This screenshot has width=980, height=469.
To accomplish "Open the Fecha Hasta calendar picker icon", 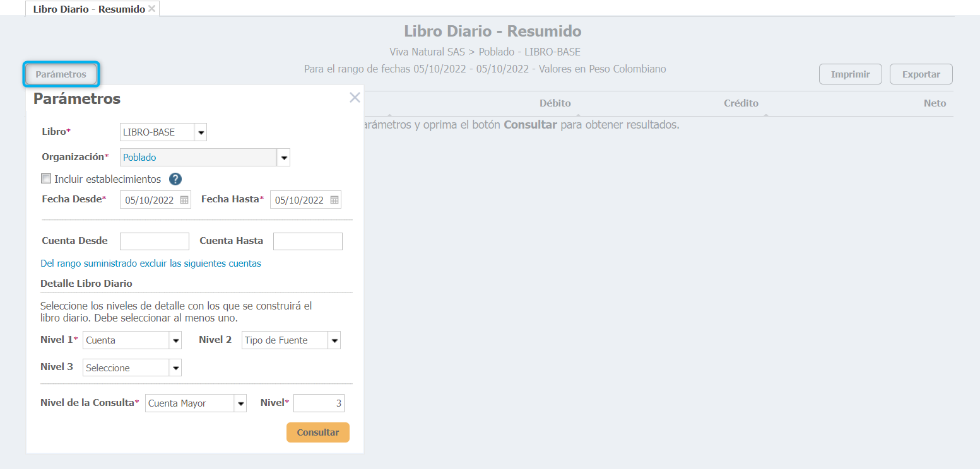I will (334, 200).
